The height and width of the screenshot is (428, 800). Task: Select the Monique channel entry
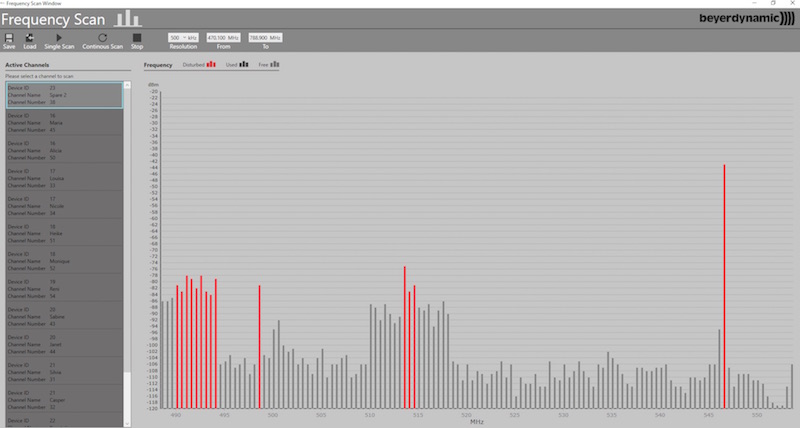click(x=63, y=262)
